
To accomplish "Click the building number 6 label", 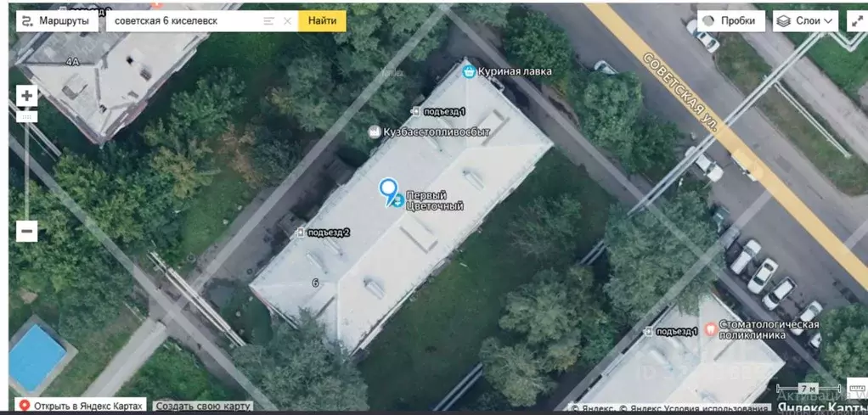I will [316, 283].
